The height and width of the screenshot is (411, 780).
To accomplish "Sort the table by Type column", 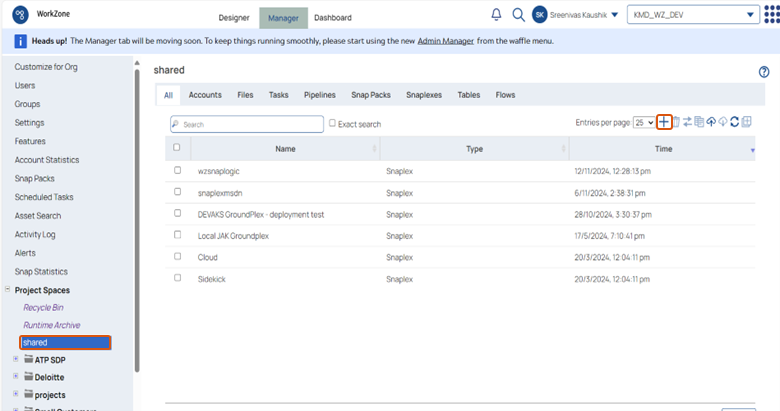I will tap(474, 149).
